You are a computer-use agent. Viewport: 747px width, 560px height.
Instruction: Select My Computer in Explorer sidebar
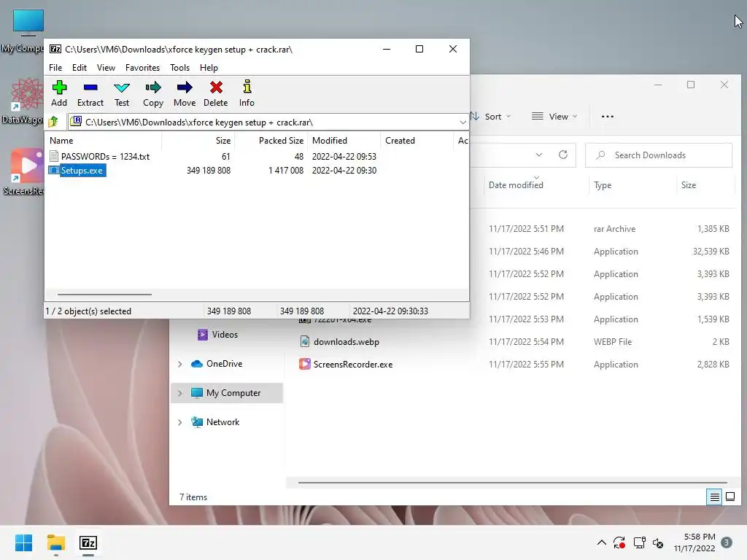tap(227, 393)
